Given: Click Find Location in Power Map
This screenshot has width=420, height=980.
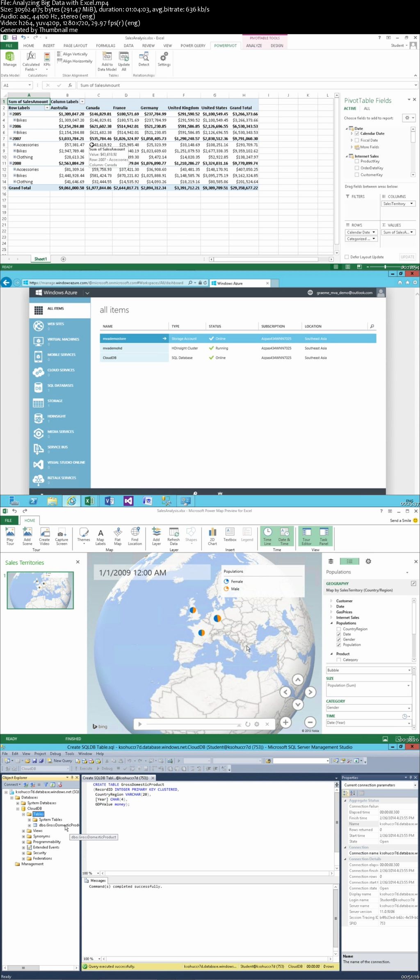Looking at the screenshot, I should click(x=135, y=536).
